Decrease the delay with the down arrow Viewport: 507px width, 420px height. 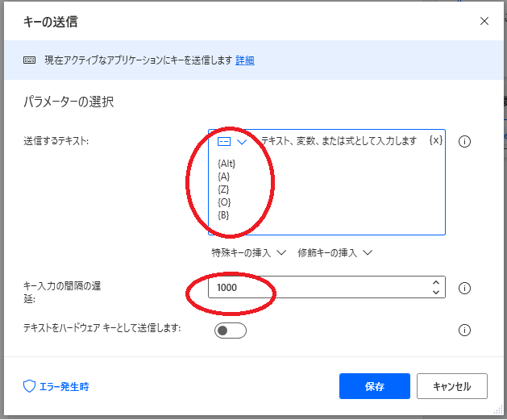436,293
